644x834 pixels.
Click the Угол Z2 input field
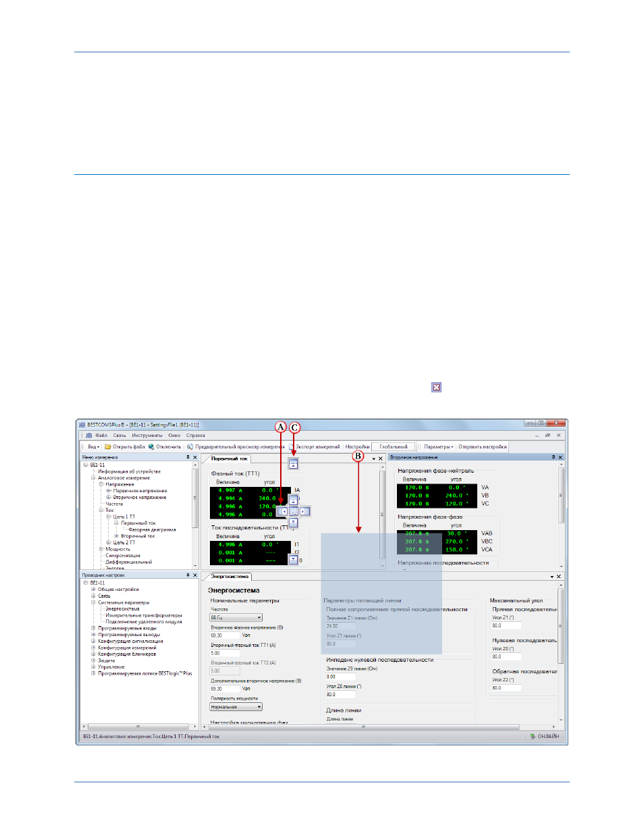(506, 688)
